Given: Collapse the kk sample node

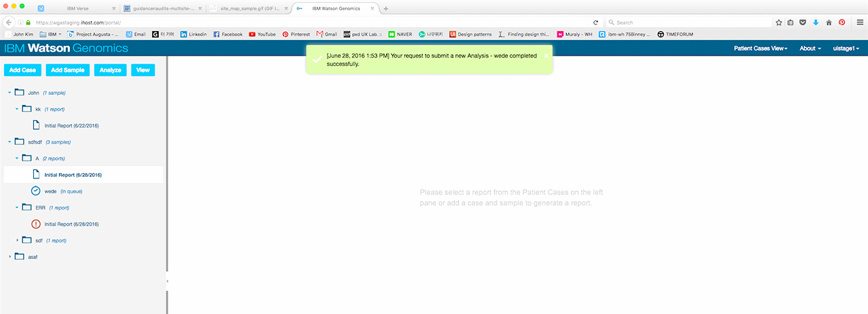Looking at the screenshot, I should 18,109.
